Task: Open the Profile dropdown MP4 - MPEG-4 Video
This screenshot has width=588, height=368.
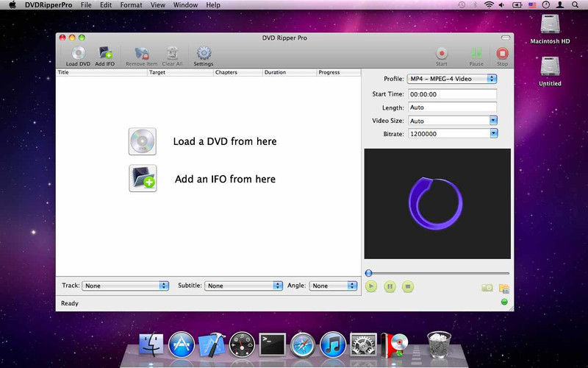Action: click(x=452, y=79)
